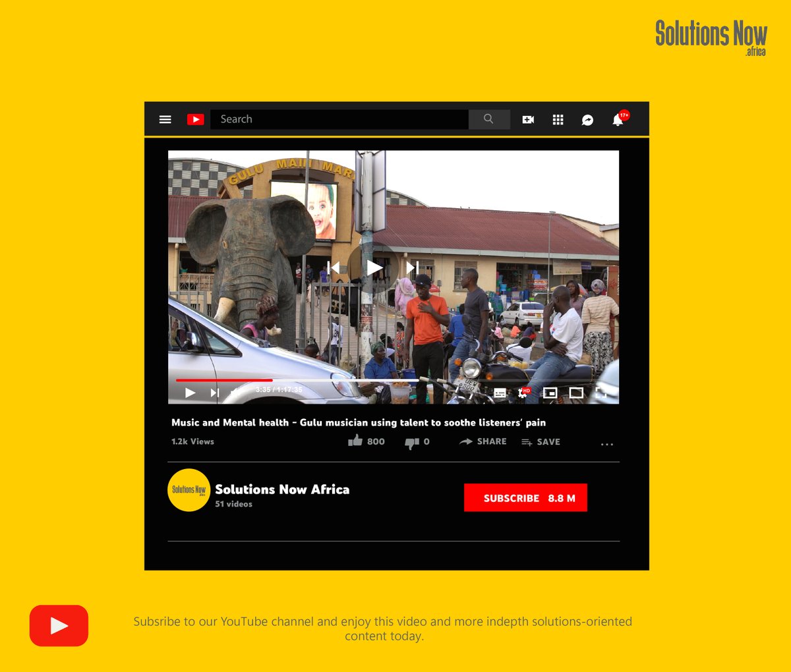Toggle theater mode icon

576,393
